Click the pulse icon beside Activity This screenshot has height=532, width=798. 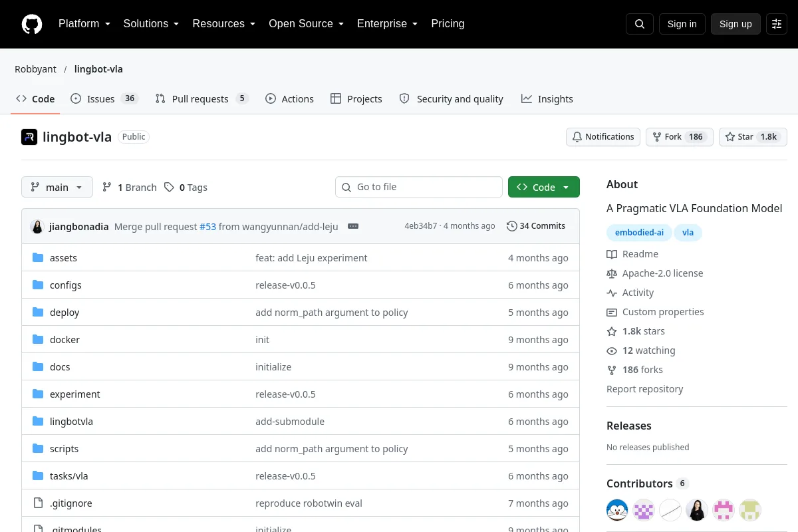pyautogui.click(x=612, y=293)
